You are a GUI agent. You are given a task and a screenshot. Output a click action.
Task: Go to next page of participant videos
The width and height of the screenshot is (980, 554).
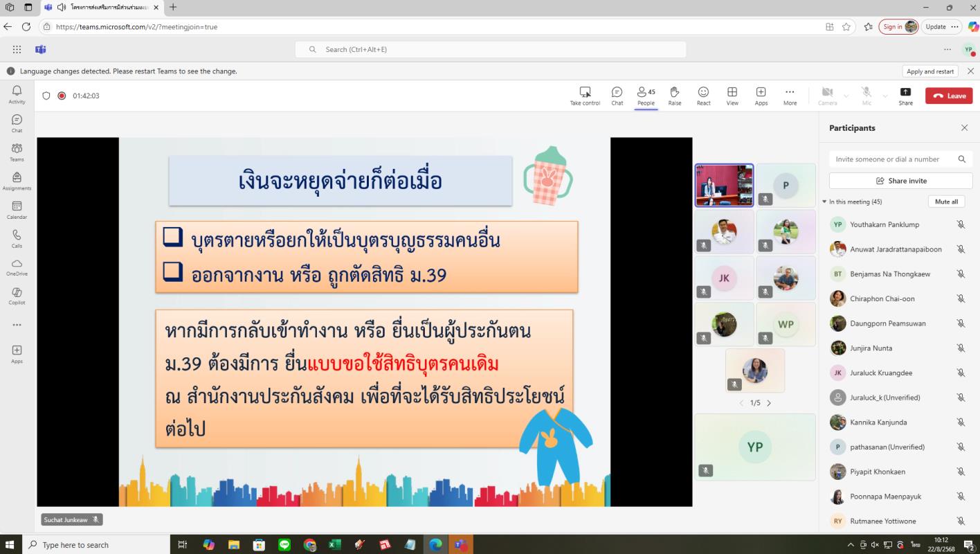click(x=769, y=403)
